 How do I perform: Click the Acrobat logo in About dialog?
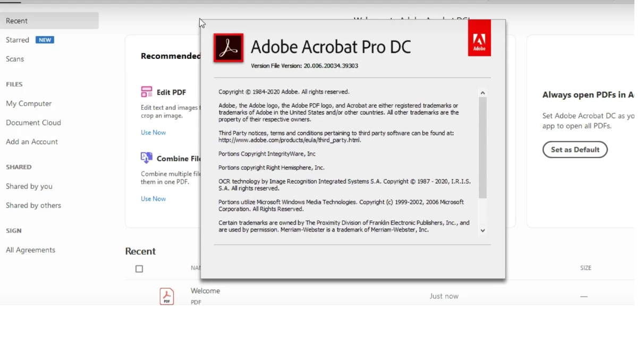point(228,48)
